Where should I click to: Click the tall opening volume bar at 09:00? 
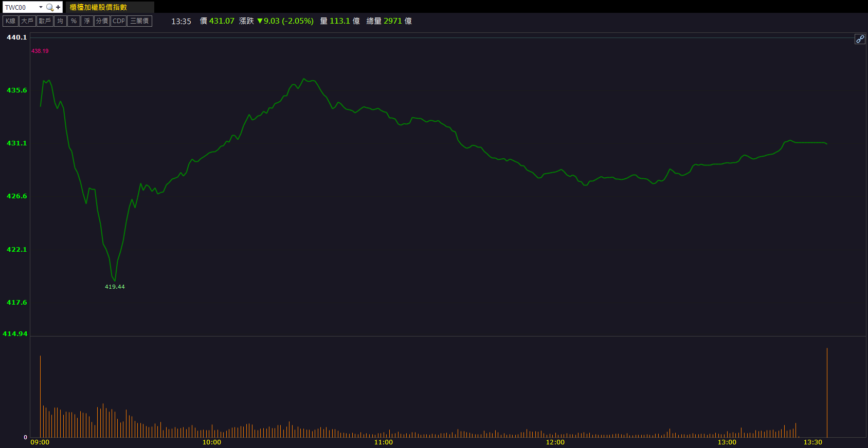pyautogui.click(x=40, y=396)
